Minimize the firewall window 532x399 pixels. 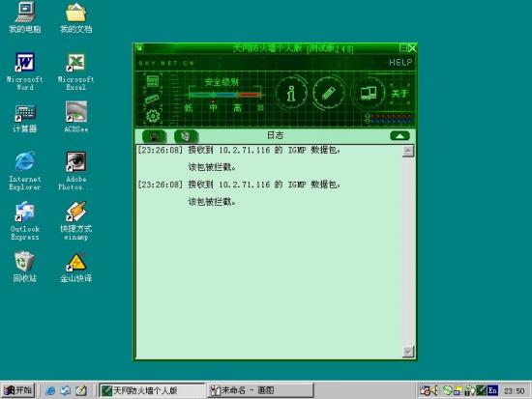[403, 48]
